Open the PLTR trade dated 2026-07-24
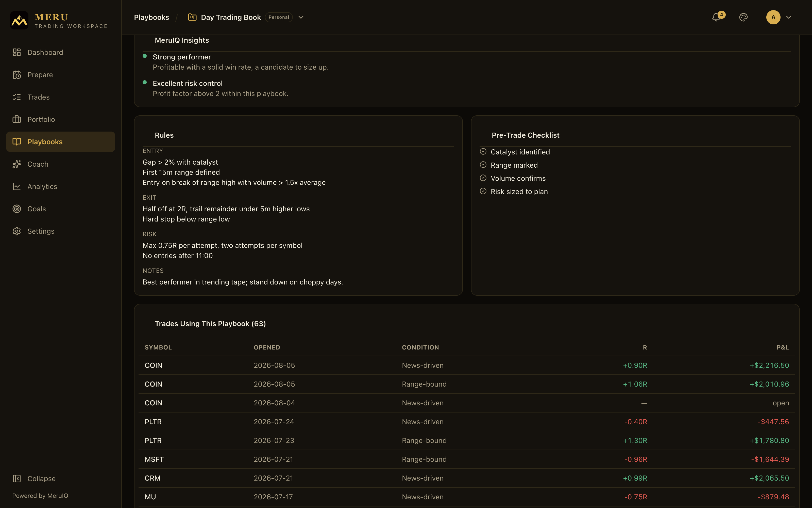Screen dimensions: 812x508 point(467,422)
